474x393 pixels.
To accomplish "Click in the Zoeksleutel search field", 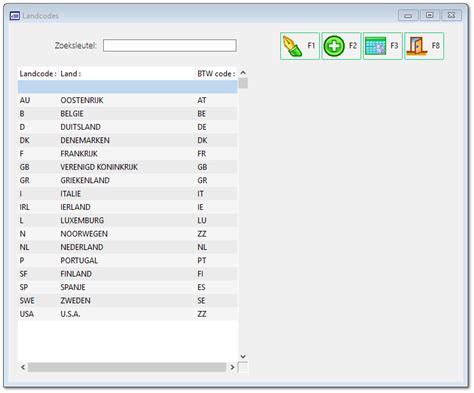I will 170,46.
